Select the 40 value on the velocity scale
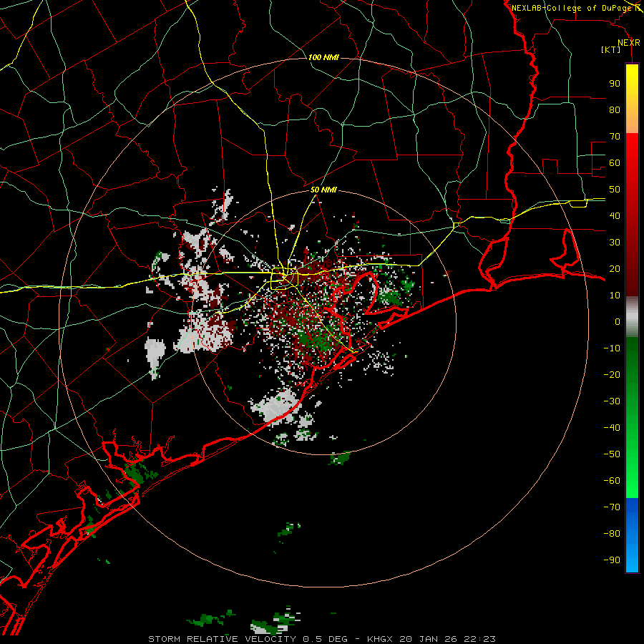The height and width of the screenshot is (644, 644). (615, 215)
